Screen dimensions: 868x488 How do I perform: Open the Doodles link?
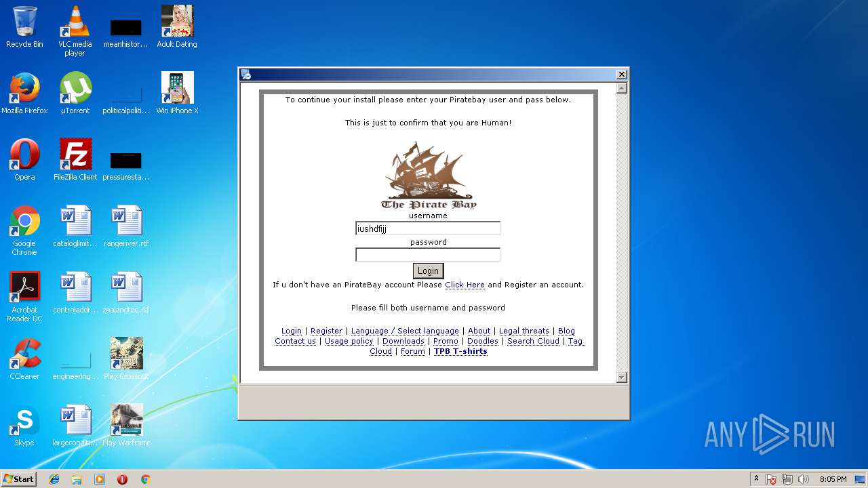pos(483,341)
